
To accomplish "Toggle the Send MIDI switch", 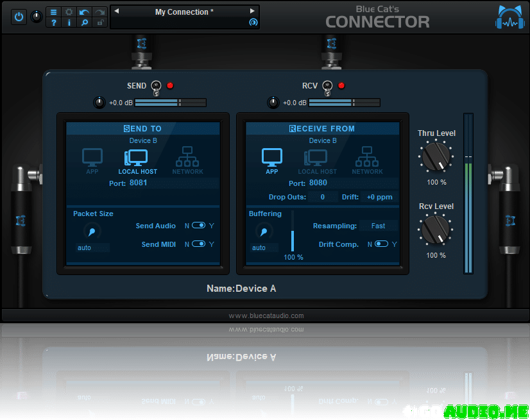I will 198,244.
